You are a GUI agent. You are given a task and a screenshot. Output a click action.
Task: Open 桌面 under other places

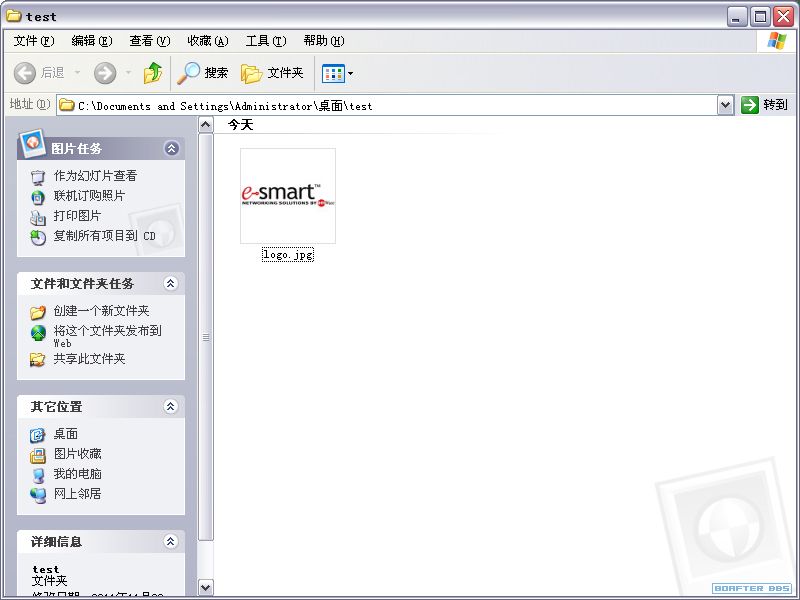tap(66, 434)
